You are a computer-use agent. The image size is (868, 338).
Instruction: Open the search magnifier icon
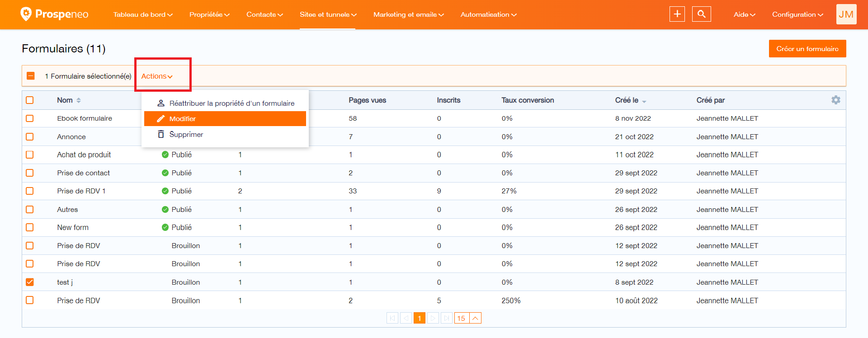[x=702, y=14]
